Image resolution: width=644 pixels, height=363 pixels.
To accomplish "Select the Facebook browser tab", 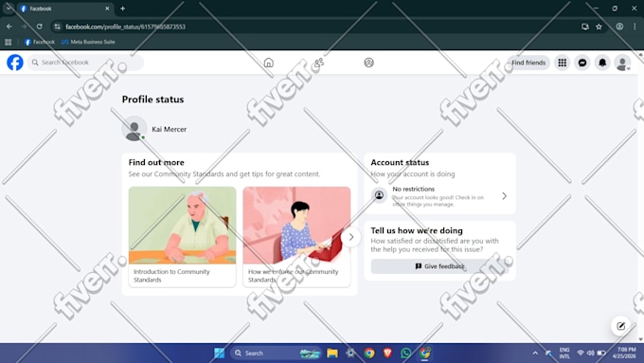I will click(65, 9).
